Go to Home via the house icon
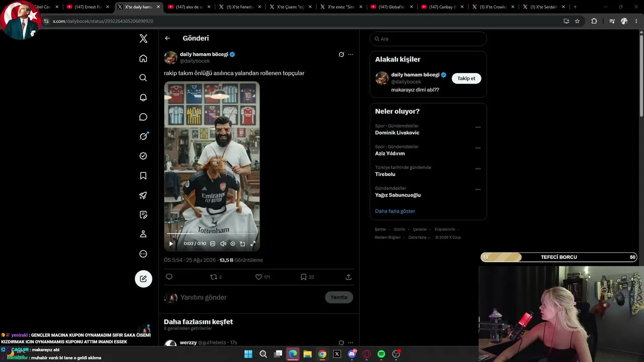Viewport: 644px width, 362px height. click(x=143, y=58)
